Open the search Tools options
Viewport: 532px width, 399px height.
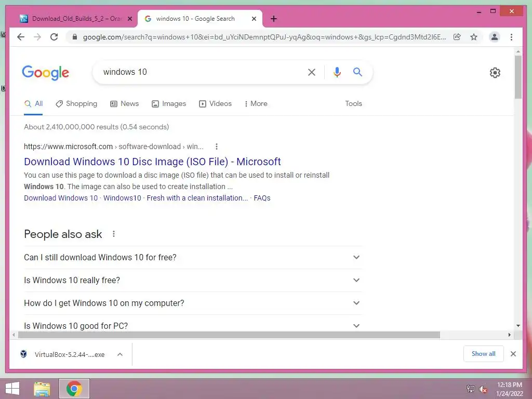pyautogui.click(x=353, y=104)
